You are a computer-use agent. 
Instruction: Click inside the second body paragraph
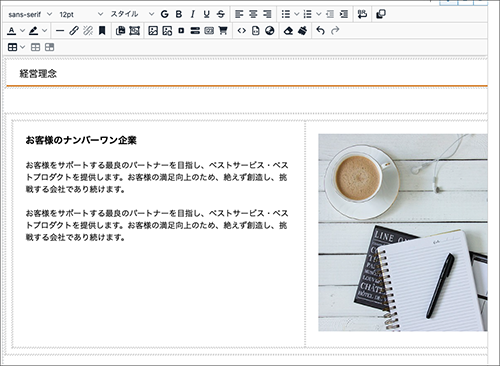pos(157,225)
